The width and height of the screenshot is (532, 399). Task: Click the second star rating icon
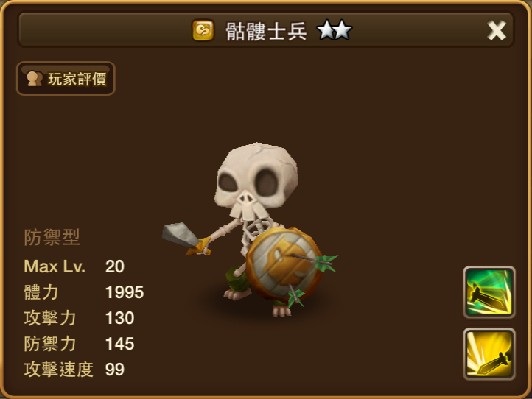click(x=343, y=30)
